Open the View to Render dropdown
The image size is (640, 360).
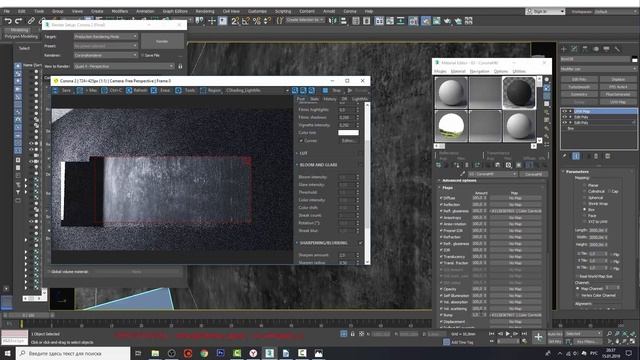coord(124,66)
